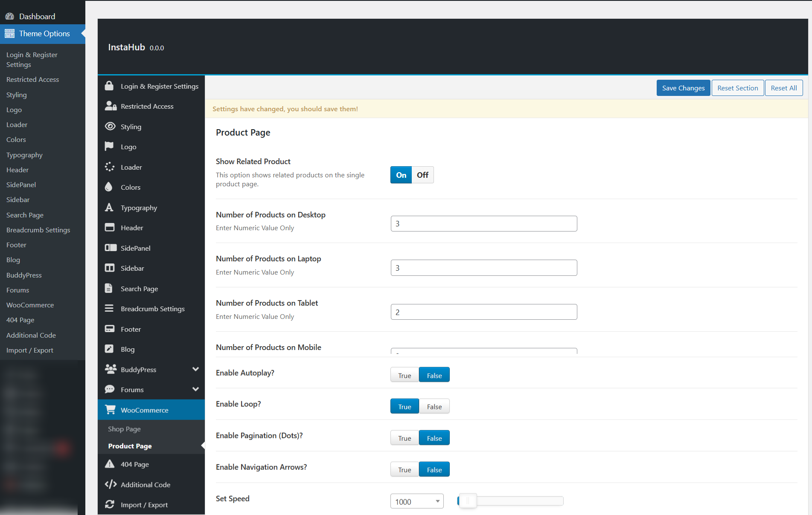Click the Number of Products on Desktop field
The height and width of the screenshot is (515, 812).
coord(483,223)
